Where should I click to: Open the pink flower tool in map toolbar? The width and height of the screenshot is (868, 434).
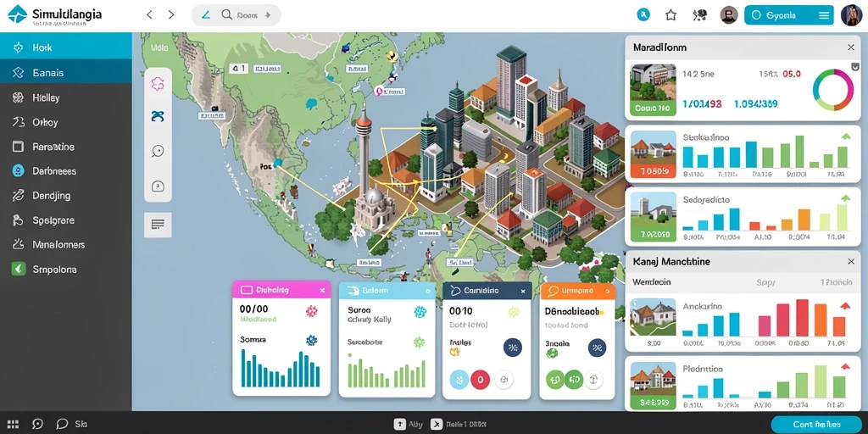158,84
